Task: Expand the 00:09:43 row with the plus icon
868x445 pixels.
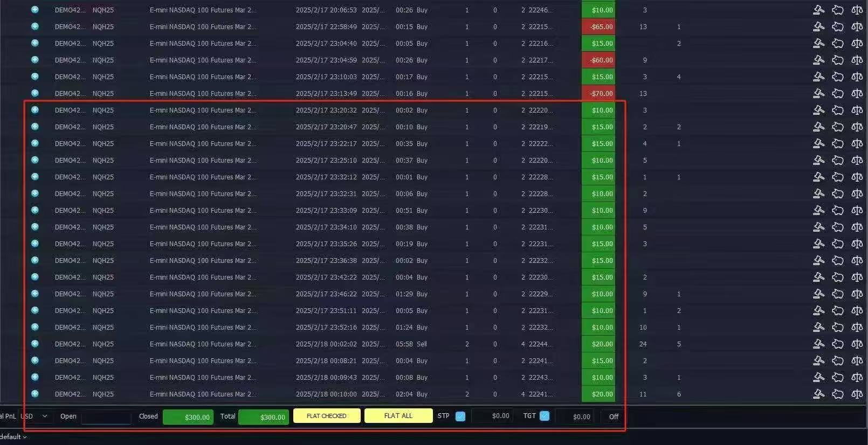Action: click(35, 377)
